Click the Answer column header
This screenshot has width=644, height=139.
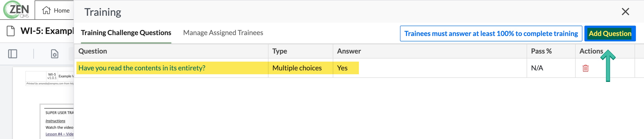(349, 51)
